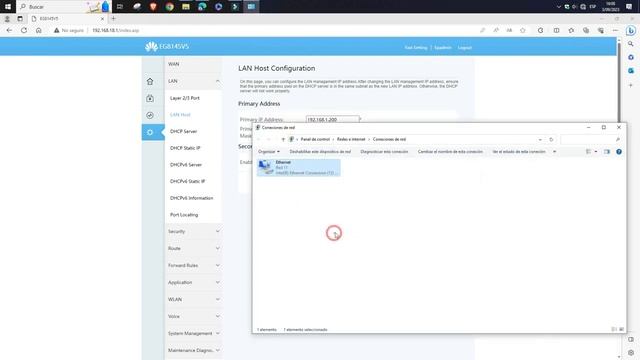
Task: Open Edge collections icon
Action: tap(586, 30)
